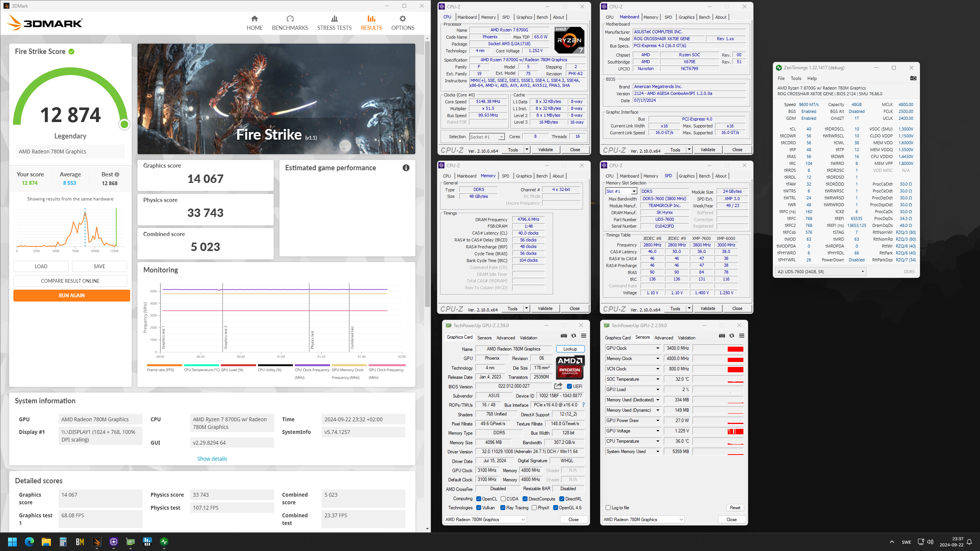Open Microsoft Edge from the taskbar

[x=29, y=542]
